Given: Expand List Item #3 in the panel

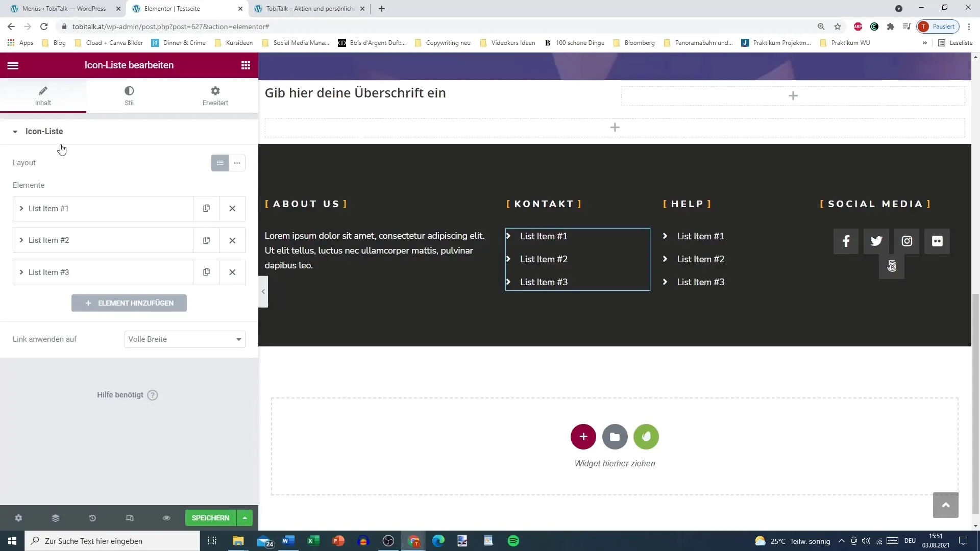Looking at the screenshot, I should 103,272.
